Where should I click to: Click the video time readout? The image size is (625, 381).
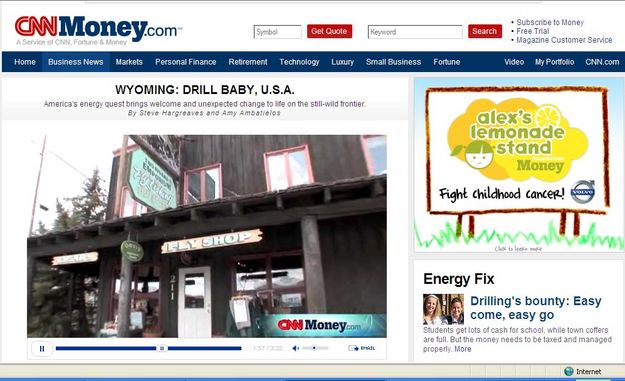pyautogui.click(x=268, y=348)
